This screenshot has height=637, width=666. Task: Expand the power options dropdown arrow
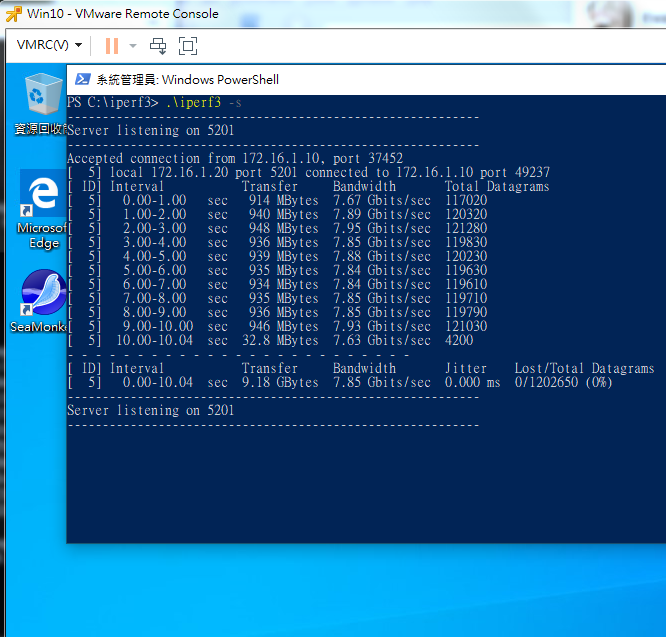pyautogui.click(x=133, y=46)
